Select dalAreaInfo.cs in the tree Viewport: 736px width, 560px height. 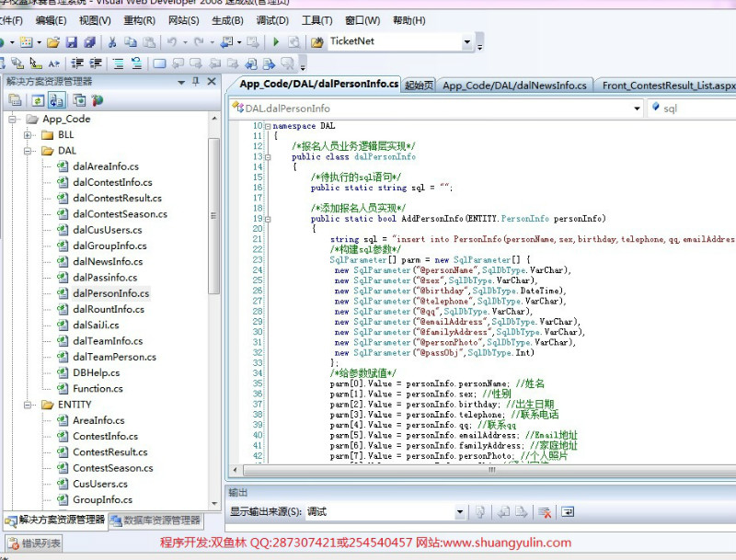tap(106, 166)
